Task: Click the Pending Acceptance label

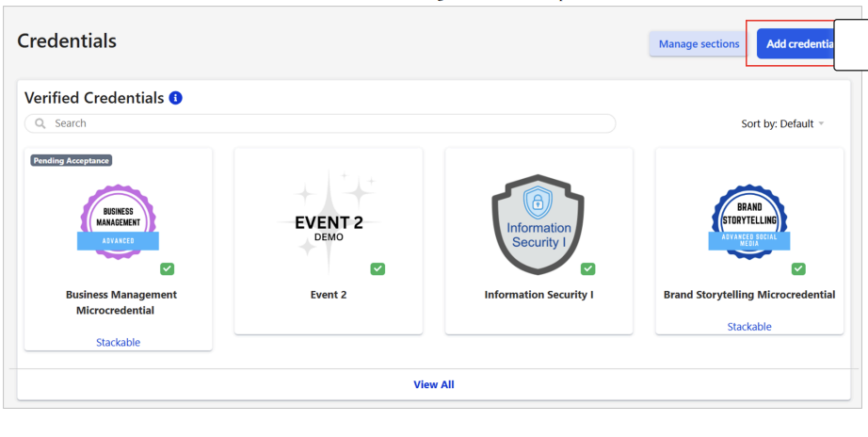Action: pos(72,161)
